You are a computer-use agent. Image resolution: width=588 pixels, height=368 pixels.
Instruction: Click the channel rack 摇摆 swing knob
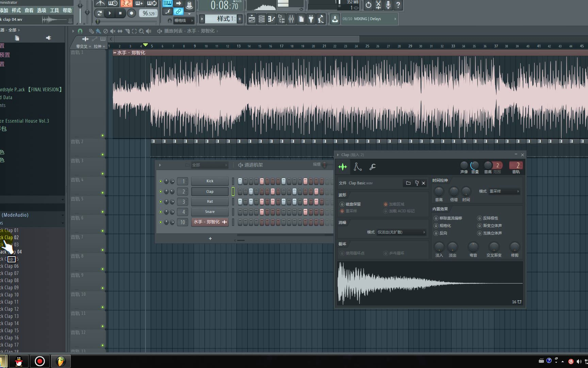[x=325, y=165]
